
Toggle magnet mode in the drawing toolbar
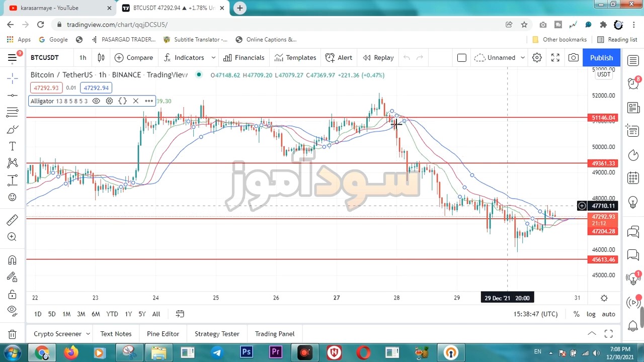[x=13, y=260]
